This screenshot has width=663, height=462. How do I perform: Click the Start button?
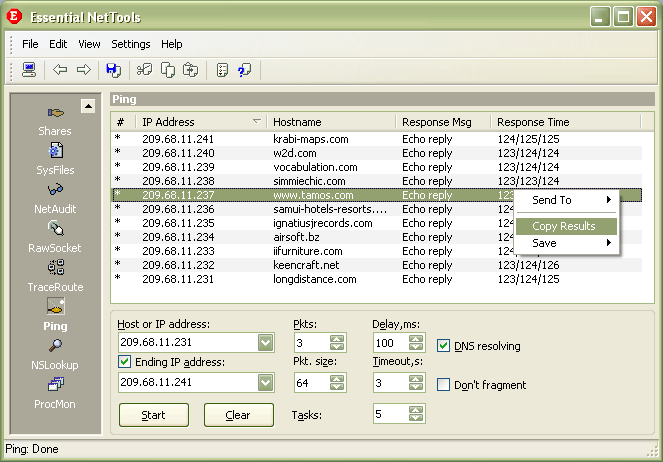154,415
